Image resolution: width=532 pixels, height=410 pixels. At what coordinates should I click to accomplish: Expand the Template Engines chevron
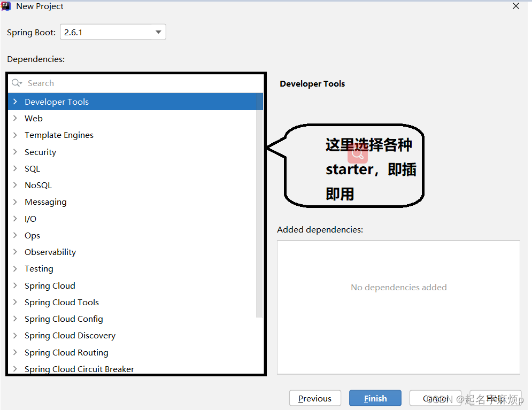[x=15, y=135]
